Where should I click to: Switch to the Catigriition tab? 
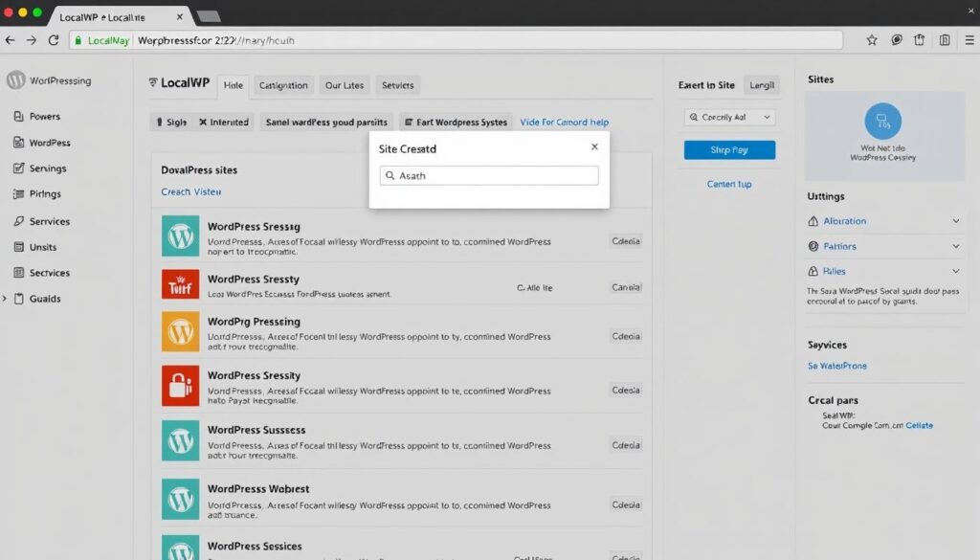click(x=283, y=85)
